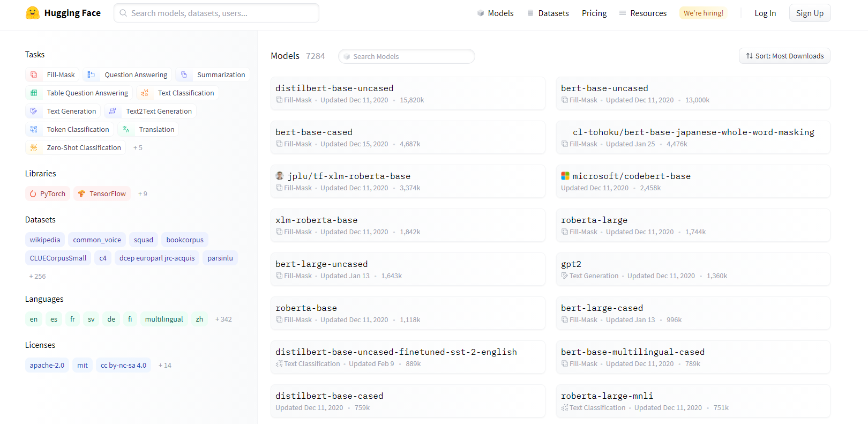Click the jplu user avatar
Screen dimensions: 868x424
point(280,176)
